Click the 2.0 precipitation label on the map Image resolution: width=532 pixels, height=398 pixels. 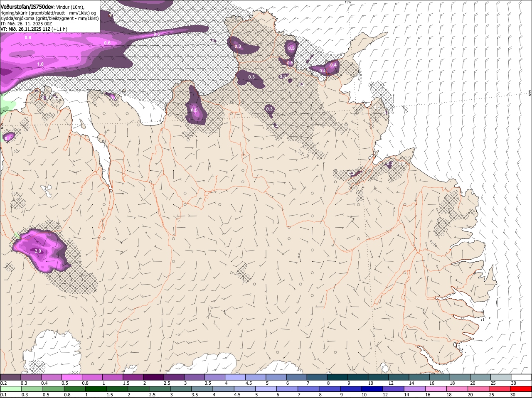pos(38,251)
